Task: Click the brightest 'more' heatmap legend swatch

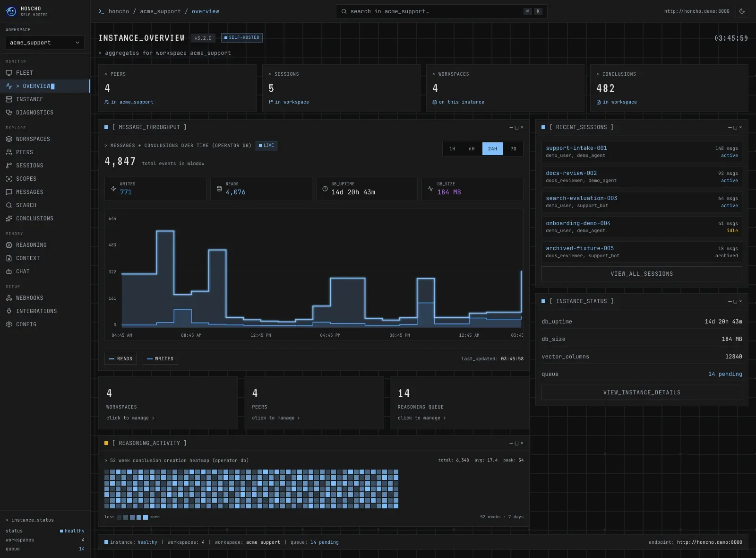Action: click(146, 517)
